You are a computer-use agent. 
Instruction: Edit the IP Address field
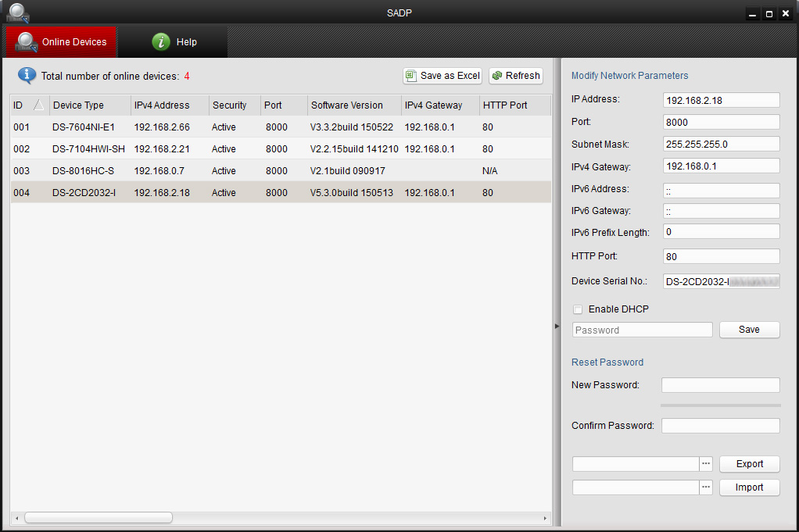click(x=721, y=100)
